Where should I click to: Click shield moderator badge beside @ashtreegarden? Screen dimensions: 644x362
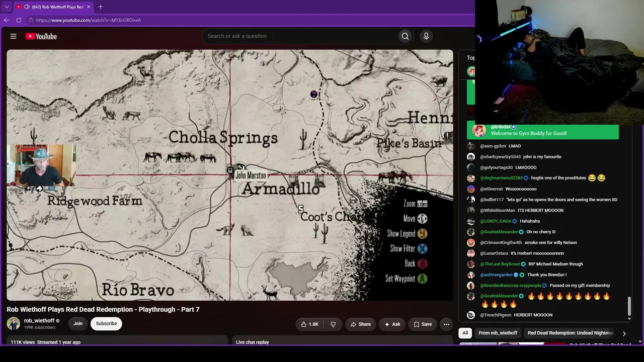516,275
